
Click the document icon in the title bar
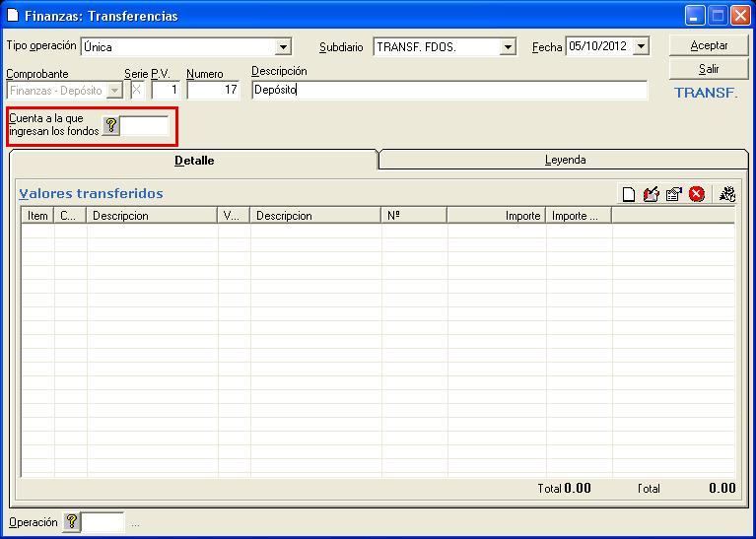13,16
